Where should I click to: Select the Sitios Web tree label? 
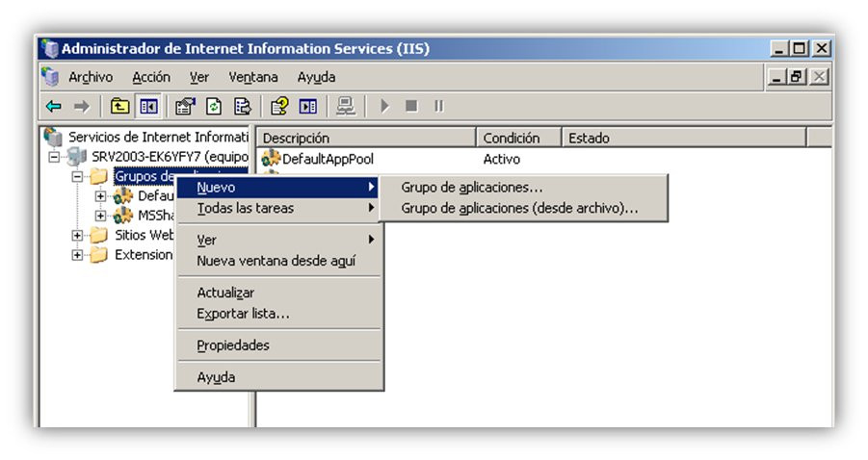point(144,236)
